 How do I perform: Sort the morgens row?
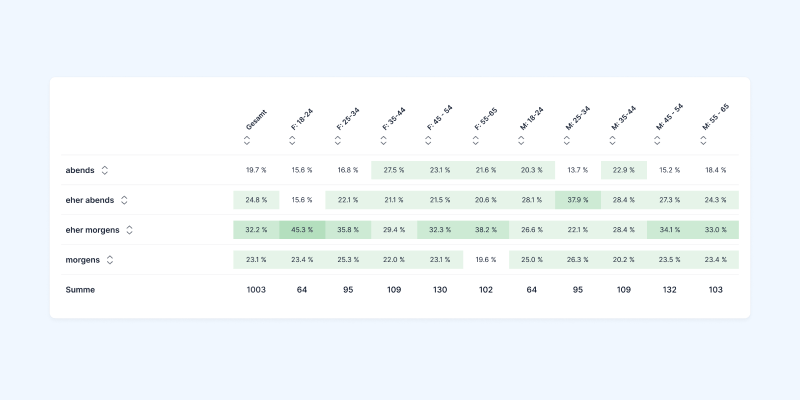tap(110, 260)
